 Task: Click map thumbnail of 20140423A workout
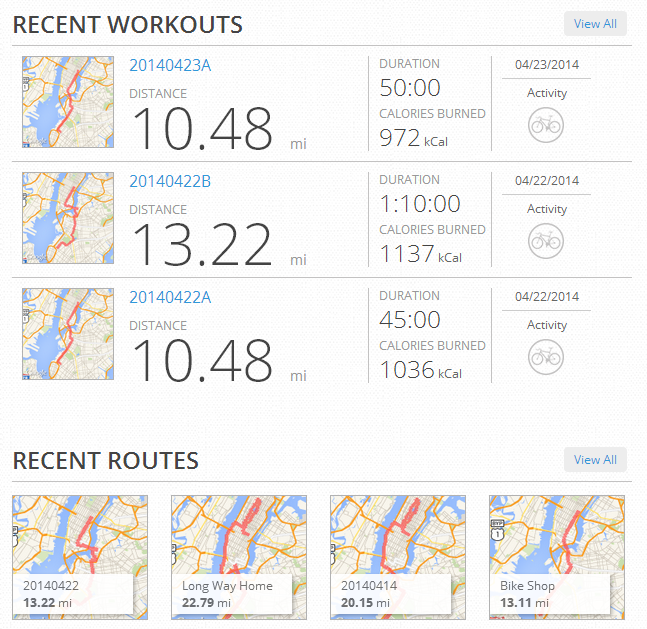tap(68, 103)
